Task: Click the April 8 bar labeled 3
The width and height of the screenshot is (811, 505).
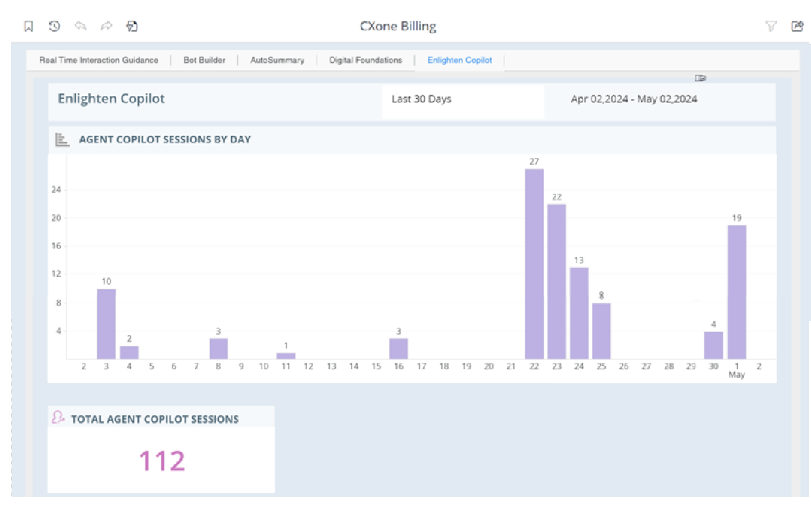Action: (218, 349)
